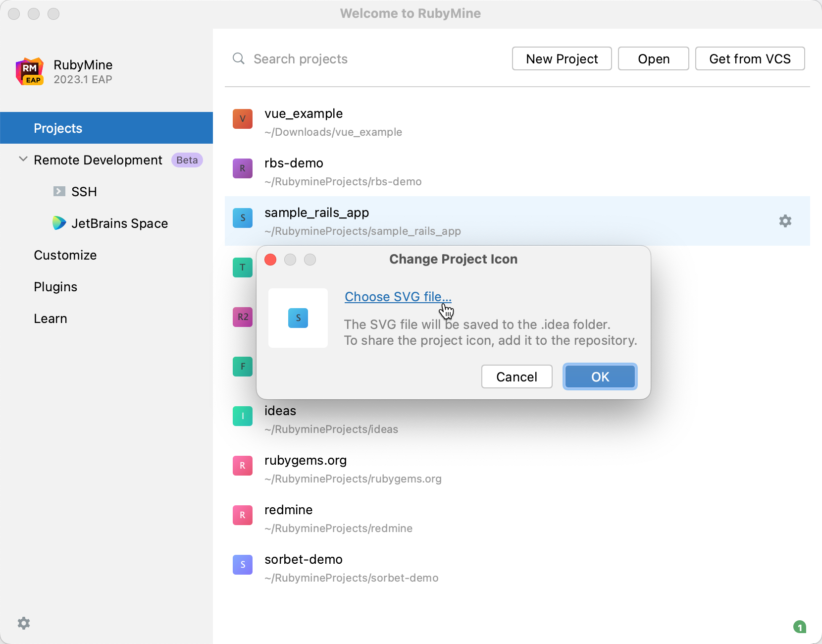This screenshot has height=644, width=822.
Task: Click the project icon preview thumbnail in dialog
Action: (298, 318)
